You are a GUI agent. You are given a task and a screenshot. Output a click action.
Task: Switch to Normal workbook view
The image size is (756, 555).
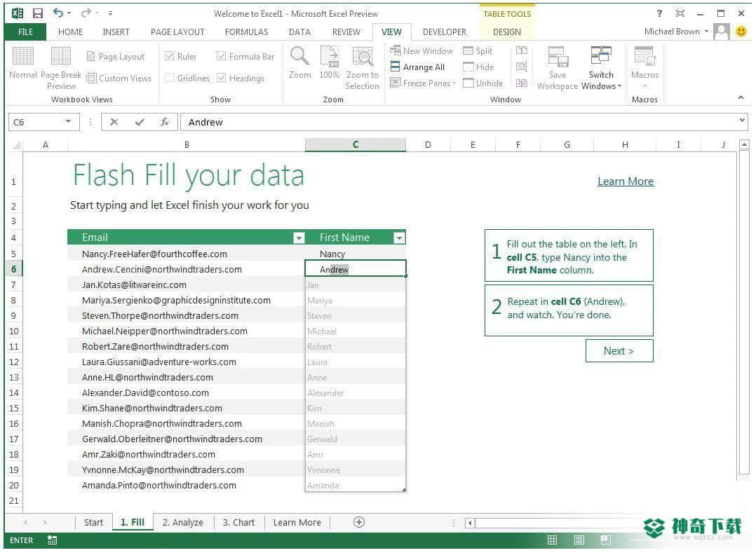click(22, 62)
